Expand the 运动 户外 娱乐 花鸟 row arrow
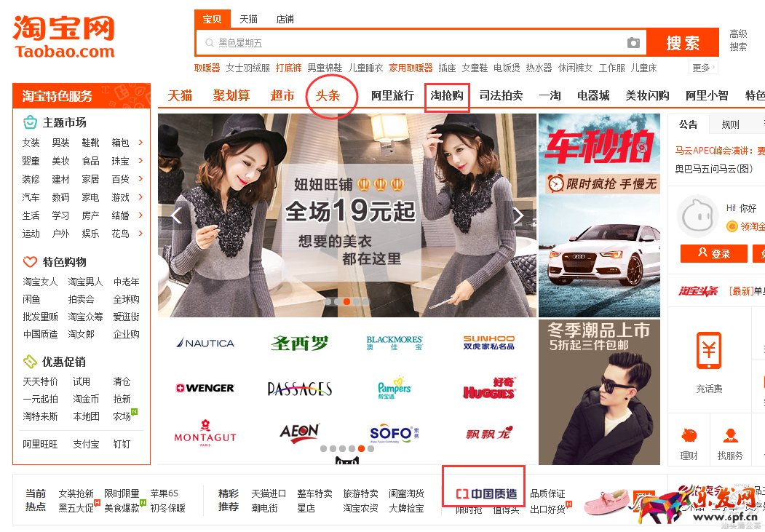Screen dimensions: 765x532 (x=140, y=234)
